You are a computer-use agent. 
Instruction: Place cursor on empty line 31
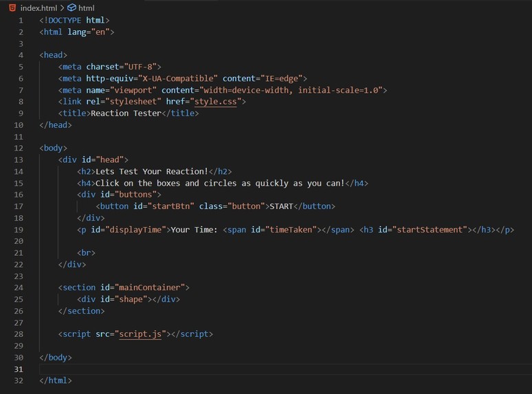pos(285,369)
